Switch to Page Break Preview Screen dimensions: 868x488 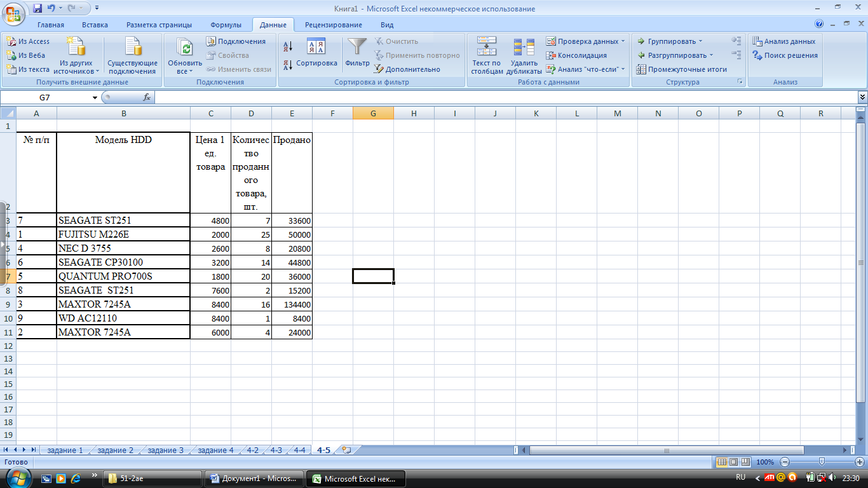pyautogui.click(x=745, y=462)
